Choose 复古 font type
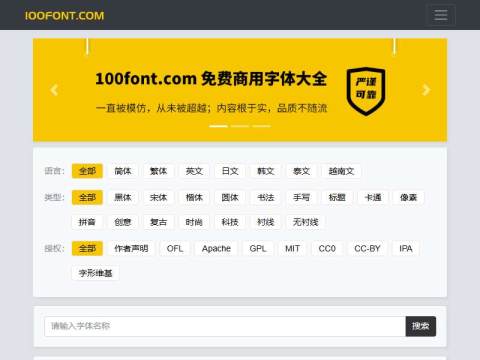 coord(158,222)
